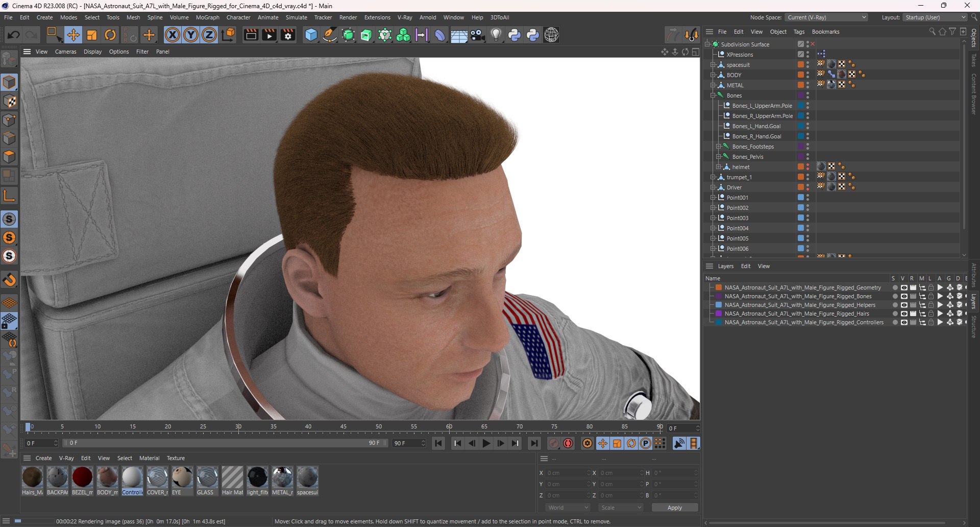Toggle X axis lock icon
The image size is (980, 527).
pos(173,35)
